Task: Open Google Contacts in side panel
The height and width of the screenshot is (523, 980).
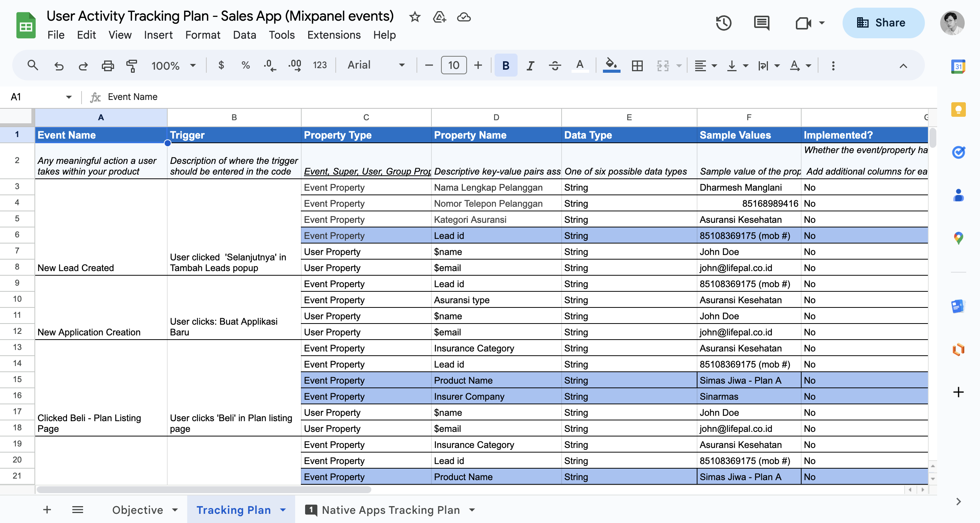Action: pos(958,195)
